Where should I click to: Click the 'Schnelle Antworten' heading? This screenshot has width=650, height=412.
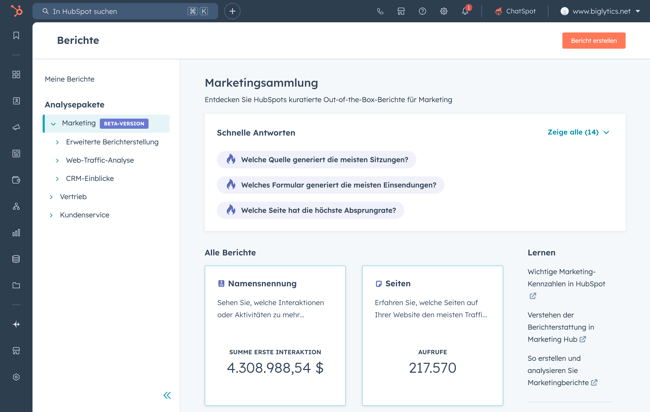256,133
